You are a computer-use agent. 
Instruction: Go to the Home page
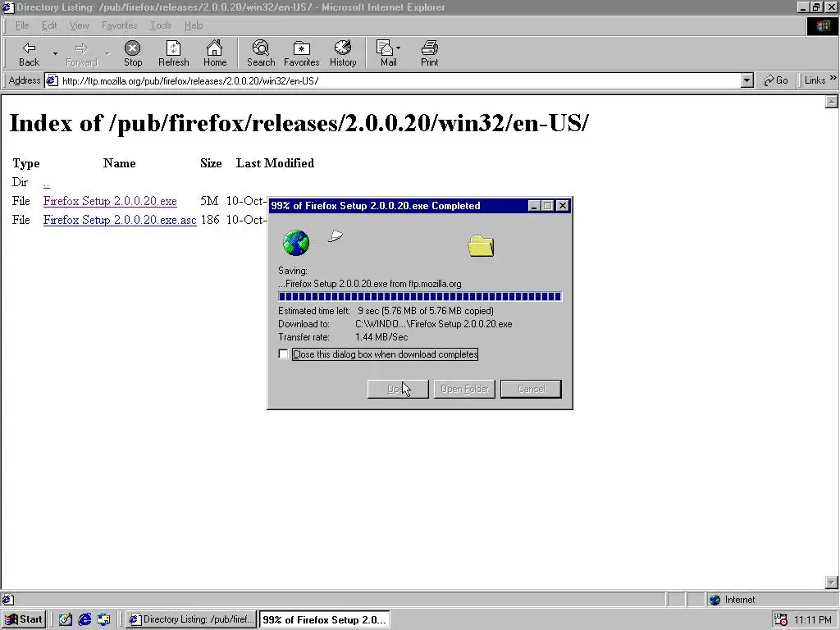pyautogui.click(x=215, y=53)
